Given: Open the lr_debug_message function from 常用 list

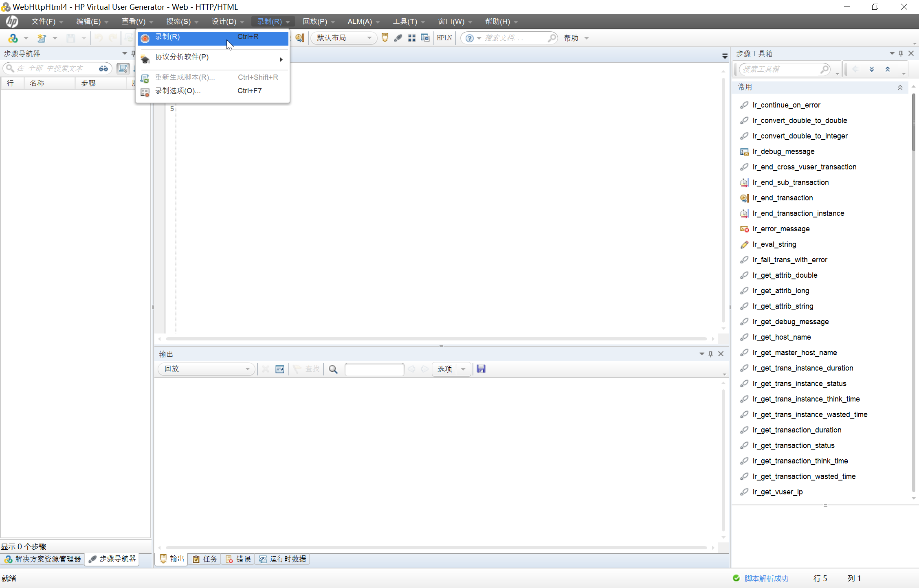Looking at the screenshot, I should click(x=783, y=151).
